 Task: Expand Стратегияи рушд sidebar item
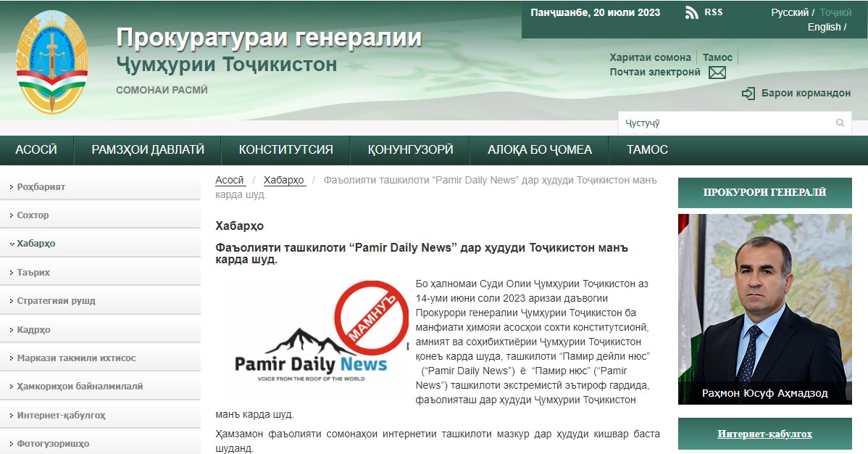pyautogui.click(x=100, y=300)
